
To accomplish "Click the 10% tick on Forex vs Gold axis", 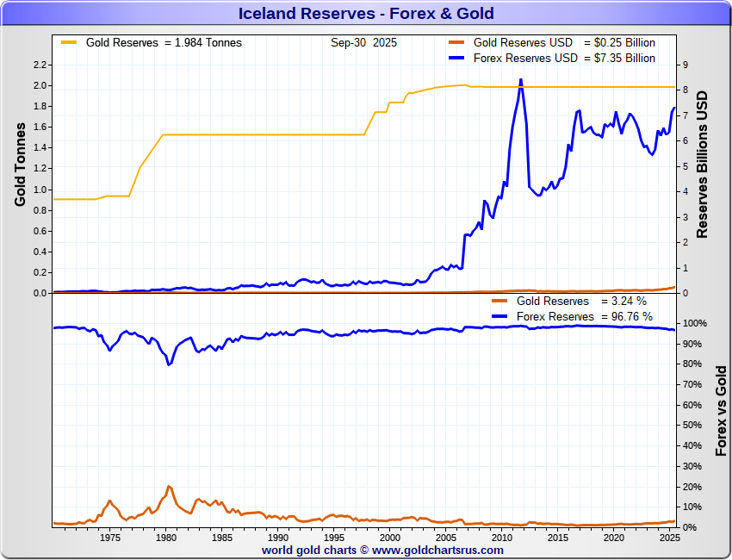I will pyautogui.click(x=692, y=507).
